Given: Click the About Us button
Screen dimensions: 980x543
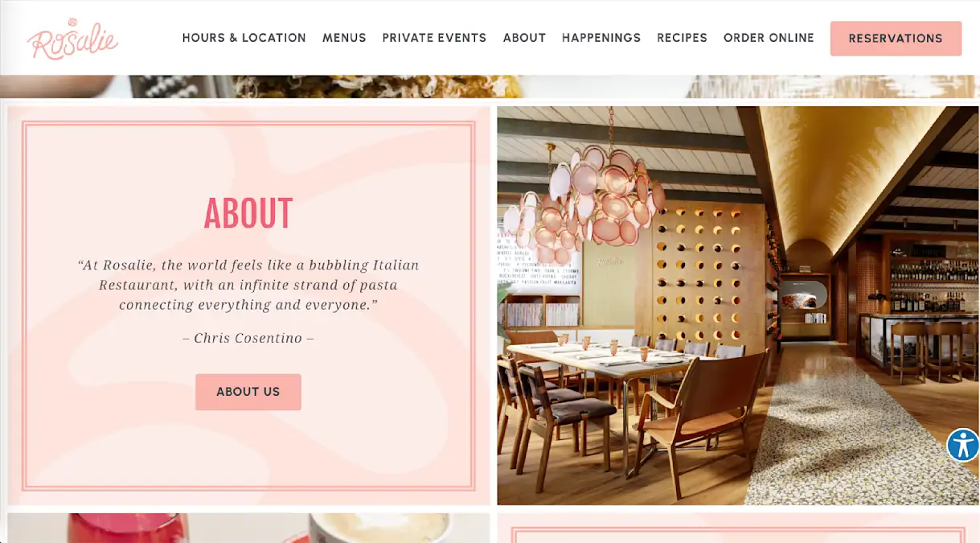Looking at the screenshot, I should click(x=248, y=392).
